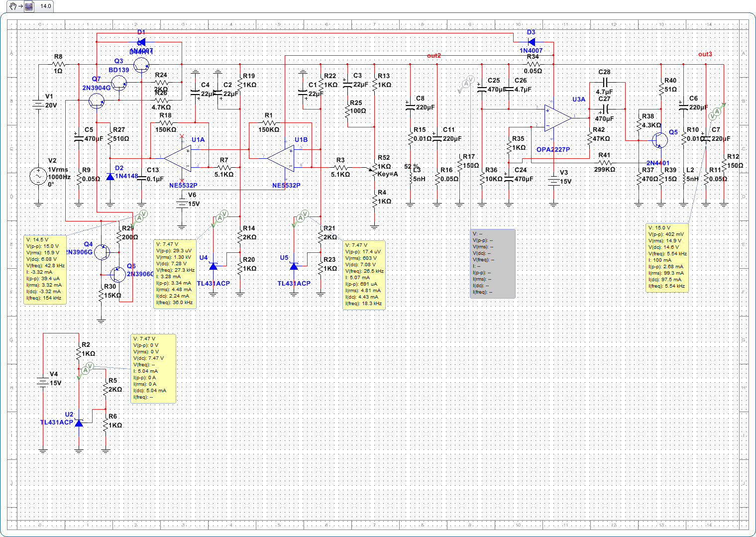The height and width of the screenshot is (537, 756).
Task: Click the probe readout with I: 5.07 mA
Action: click(364, 275)
